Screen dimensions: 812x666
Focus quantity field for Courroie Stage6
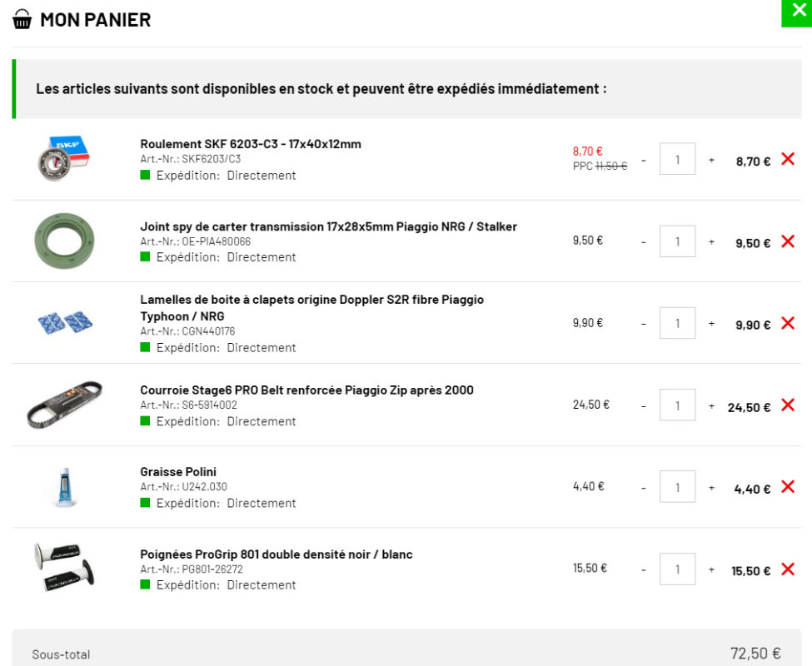677,405
